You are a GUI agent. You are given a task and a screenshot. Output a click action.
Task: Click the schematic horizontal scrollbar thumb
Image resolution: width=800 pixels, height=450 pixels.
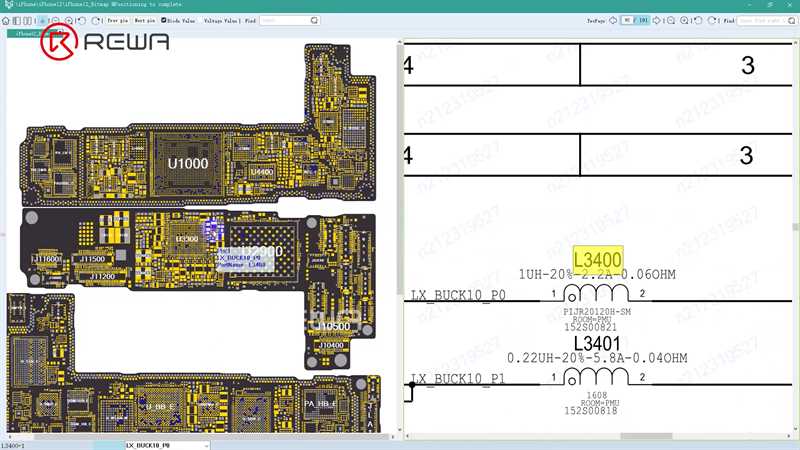pos(646,436)
